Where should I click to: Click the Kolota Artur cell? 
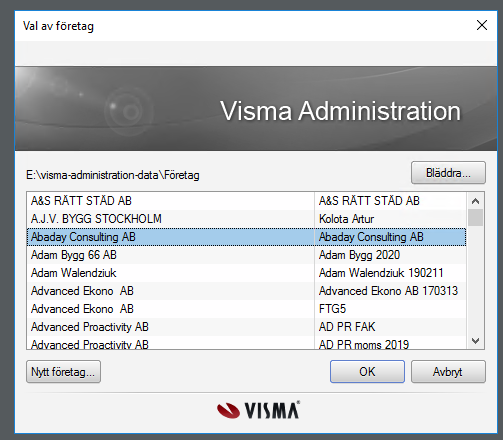(346, 219)
